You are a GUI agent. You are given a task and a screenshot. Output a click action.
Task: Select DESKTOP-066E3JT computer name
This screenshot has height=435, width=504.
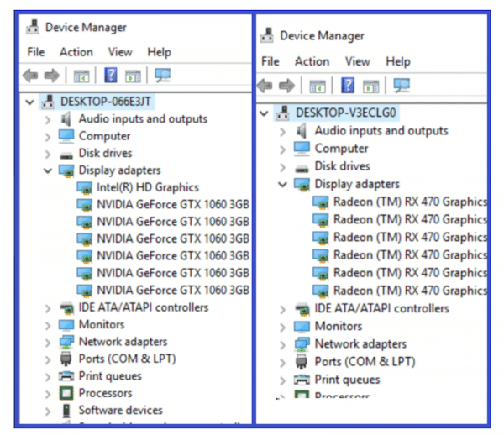point(106,102)
